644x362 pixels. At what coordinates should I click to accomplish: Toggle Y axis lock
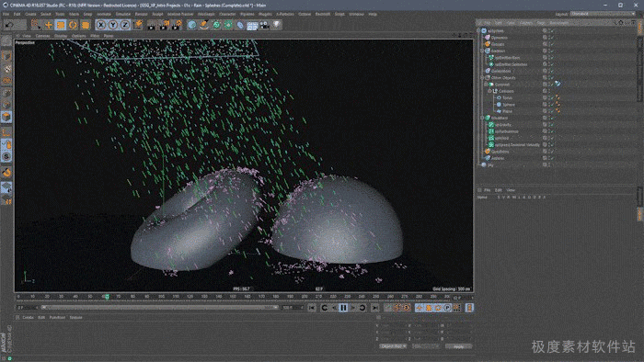(112, 25)
